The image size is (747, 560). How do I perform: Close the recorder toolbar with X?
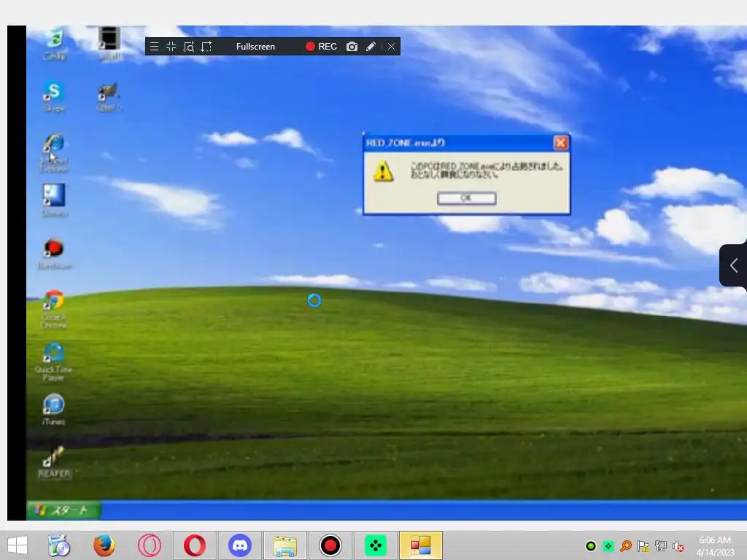point(391,47)
